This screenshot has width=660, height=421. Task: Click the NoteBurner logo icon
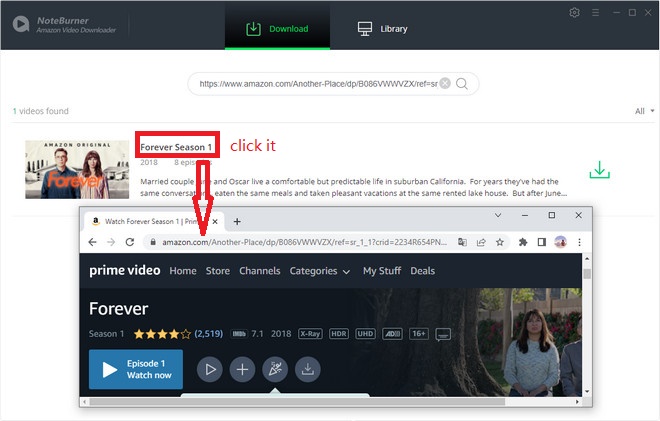[x=21, y=24]
